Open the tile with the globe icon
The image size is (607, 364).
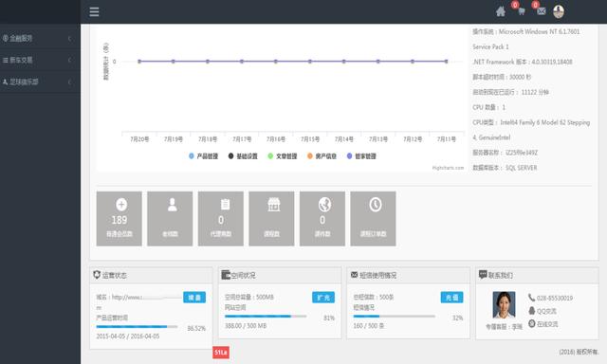(322, 219)
